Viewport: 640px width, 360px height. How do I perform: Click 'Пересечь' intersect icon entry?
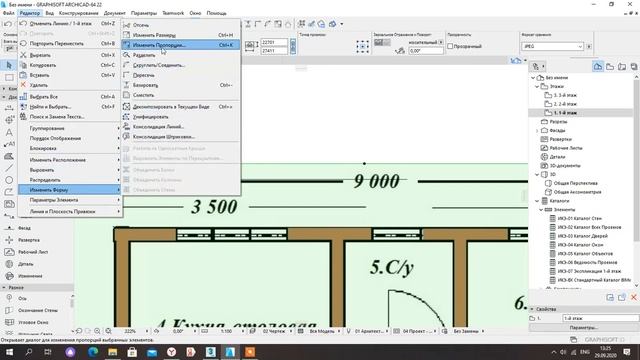coord(180,75)
